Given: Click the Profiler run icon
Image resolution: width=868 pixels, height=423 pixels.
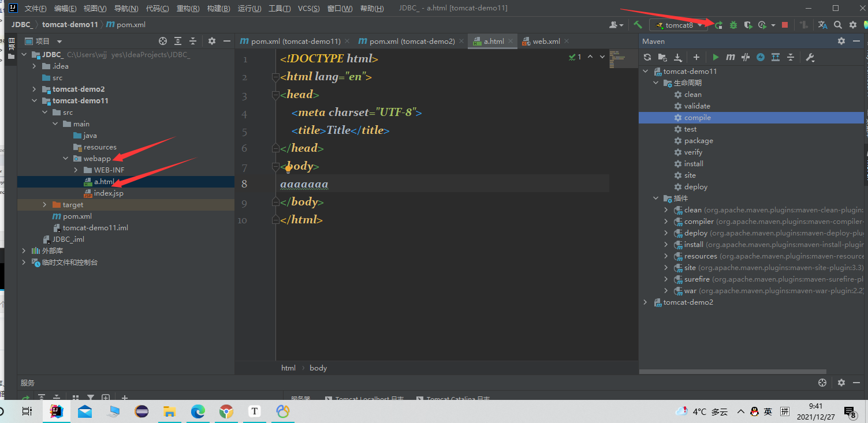Looking at the screenshot, I should 762,25.
